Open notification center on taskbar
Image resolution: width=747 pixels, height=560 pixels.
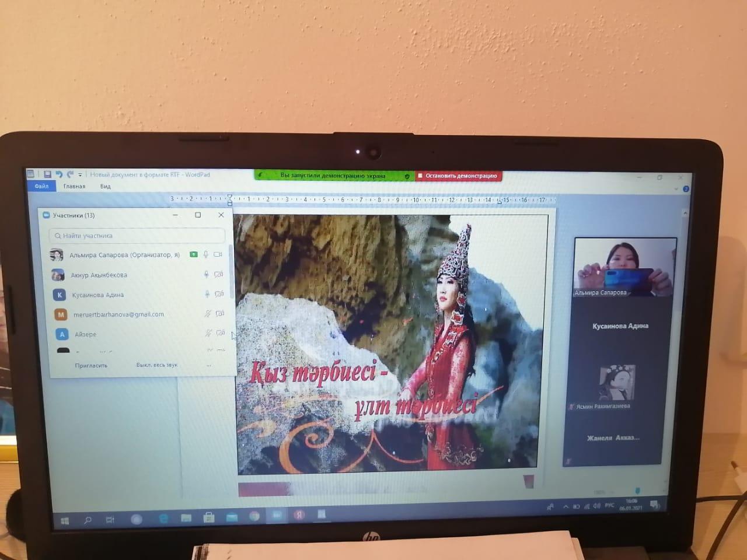(x=654, y=504)
